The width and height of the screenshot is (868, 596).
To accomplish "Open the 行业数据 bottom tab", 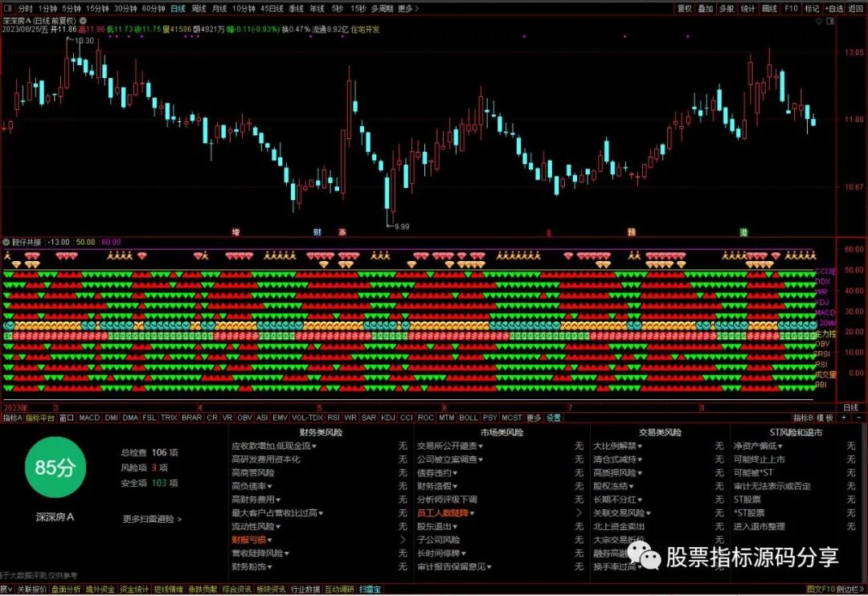I will pyautogui.click(x=305, y=590).
